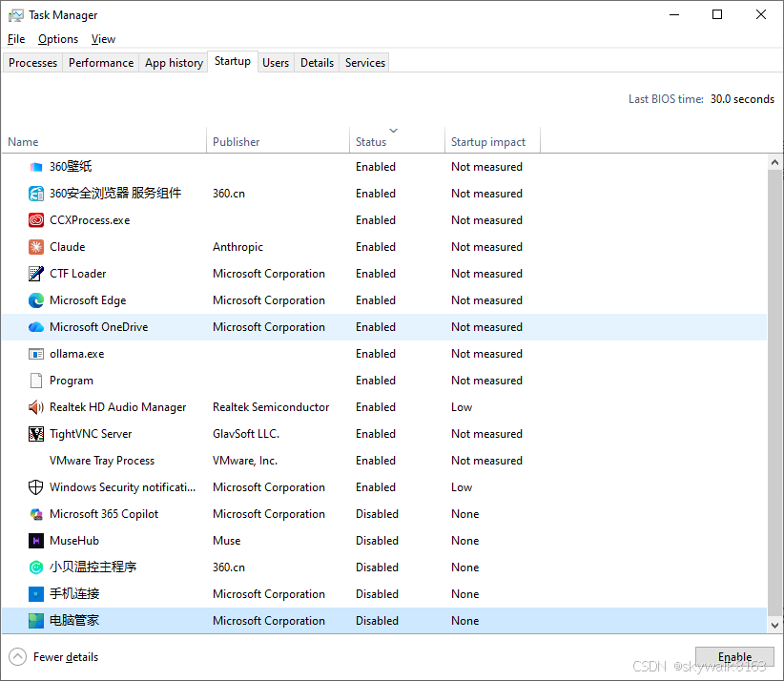Click the vertical scrollbar thumb
Image resolution: width=784 pixels, height=681 pixels.
774,393
